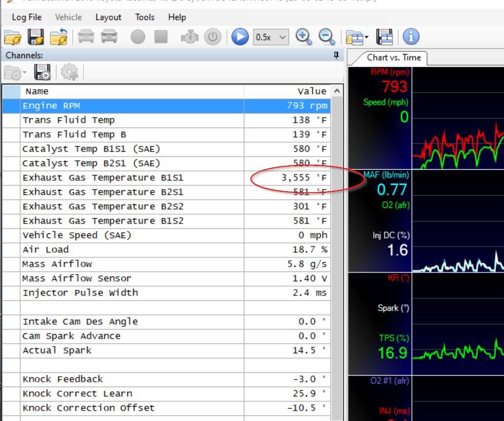Click the add channel gear icon
The image size is (504, 421).
pyautogui.click(x=70, y=72)
